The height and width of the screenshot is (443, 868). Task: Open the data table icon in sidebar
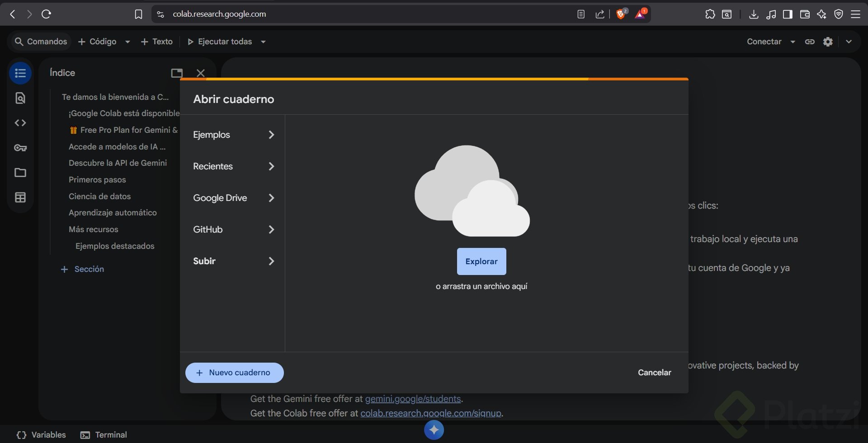[x=20, y=197]
